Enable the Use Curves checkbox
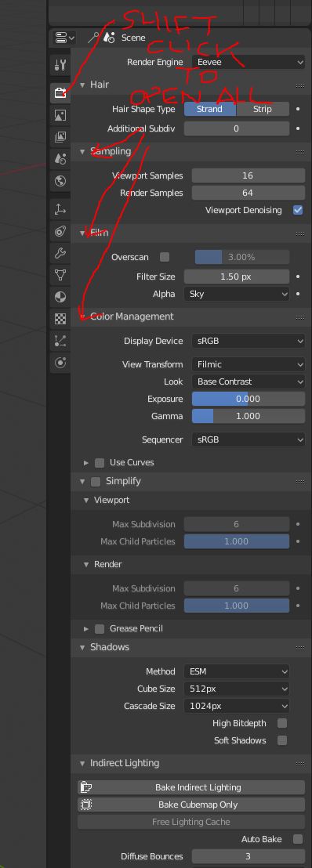Image resolution: width=312 pixels, height=868 pixels. 100,462
